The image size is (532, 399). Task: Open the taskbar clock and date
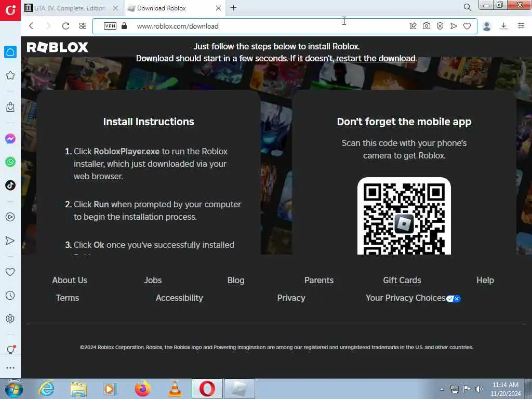[506, 389]
